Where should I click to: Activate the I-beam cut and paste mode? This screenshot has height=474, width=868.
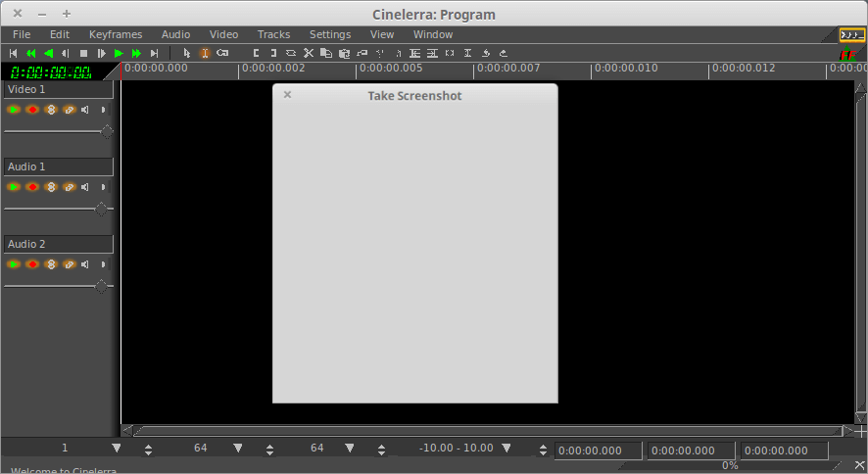(205, 53)
